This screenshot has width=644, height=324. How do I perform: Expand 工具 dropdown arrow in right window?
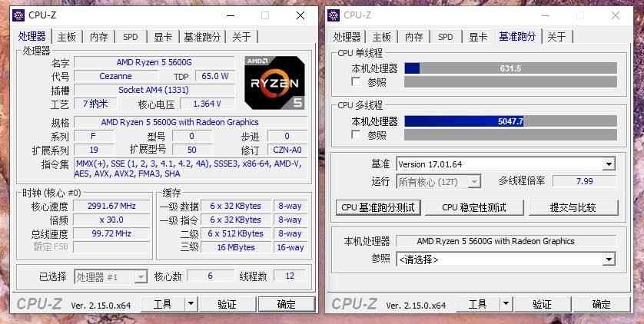(506, 304)
